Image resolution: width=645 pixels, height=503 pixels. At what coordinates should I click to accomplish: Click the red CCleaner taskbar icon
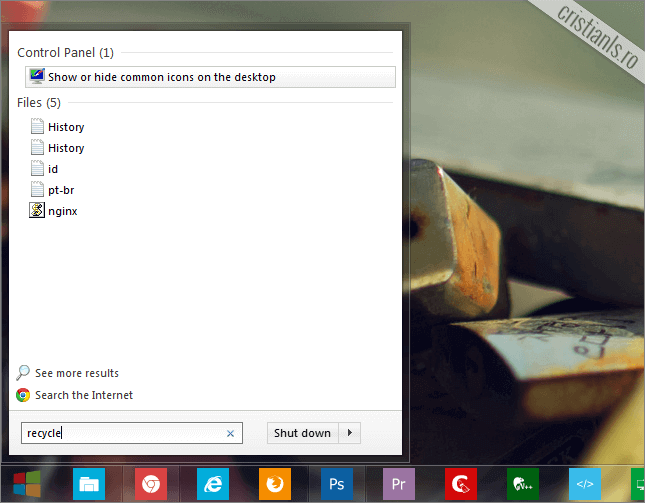(460, 484)
